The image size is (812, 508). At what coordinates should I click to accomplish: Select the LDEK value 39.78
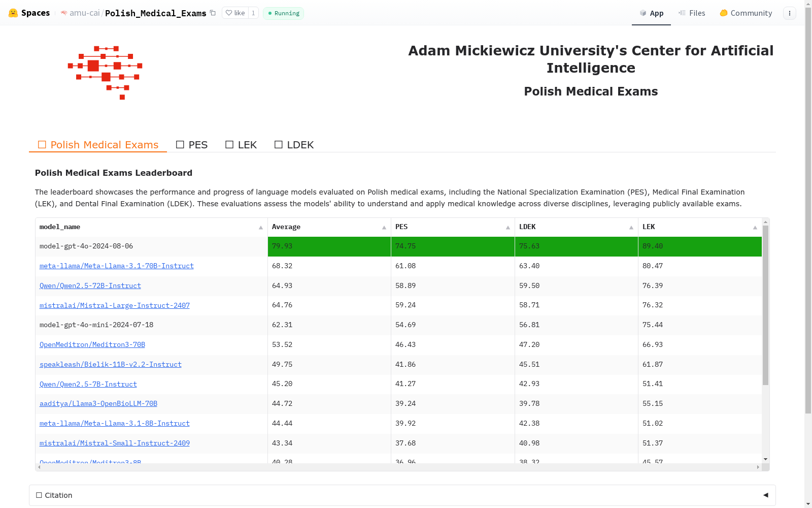point(577,403)
